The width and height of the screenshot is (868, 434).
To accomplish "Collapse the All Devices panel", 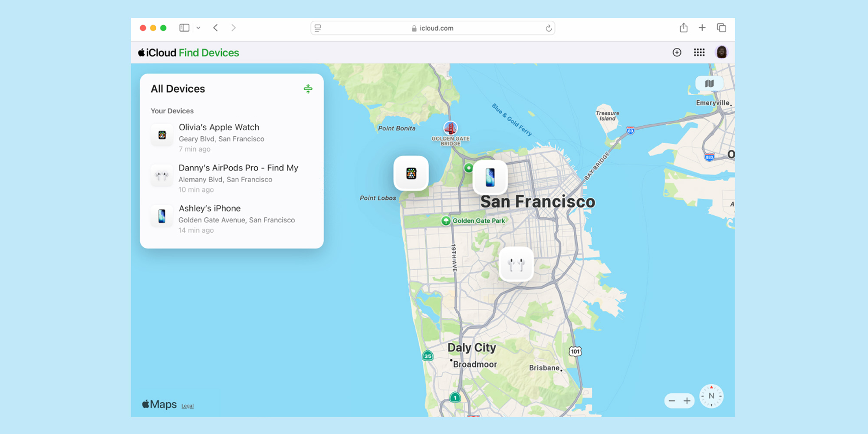I will 308,89.
